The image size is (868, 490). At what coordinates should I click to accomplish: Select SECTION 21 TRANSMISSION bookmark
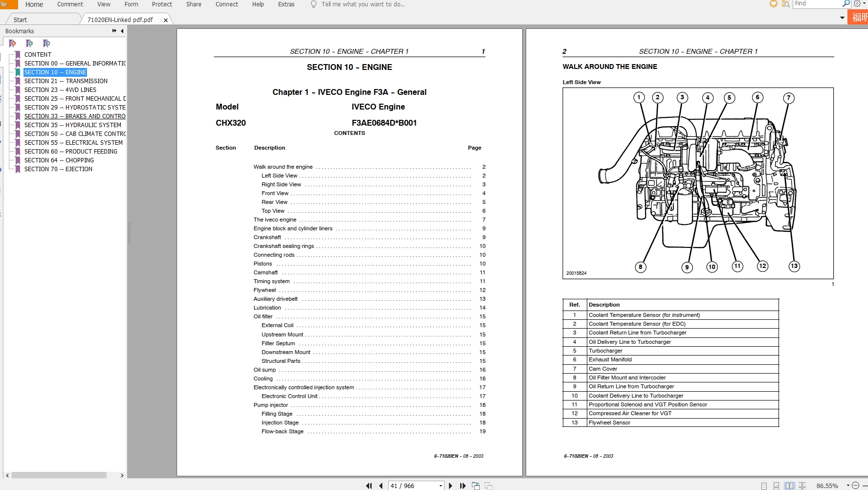click(x=66, y=81)
